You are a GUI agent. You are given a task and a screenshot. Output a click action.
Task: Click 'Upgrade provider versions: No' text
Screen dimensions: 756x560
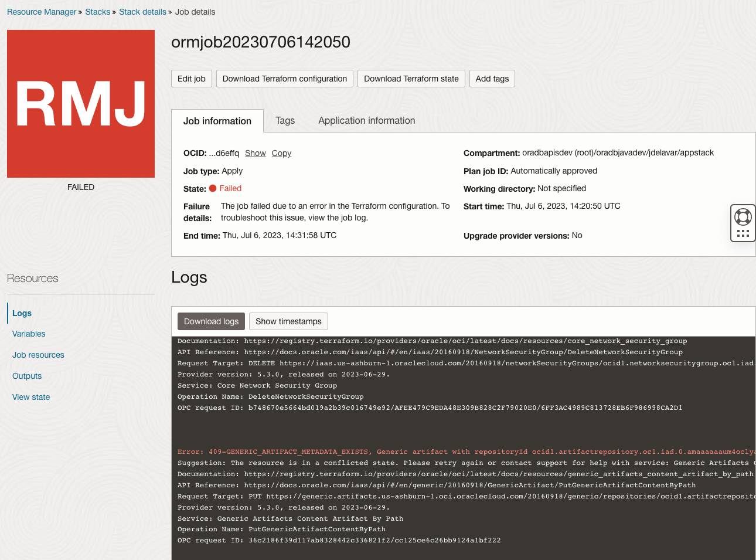pyautogui.click(x=523, y=235)
